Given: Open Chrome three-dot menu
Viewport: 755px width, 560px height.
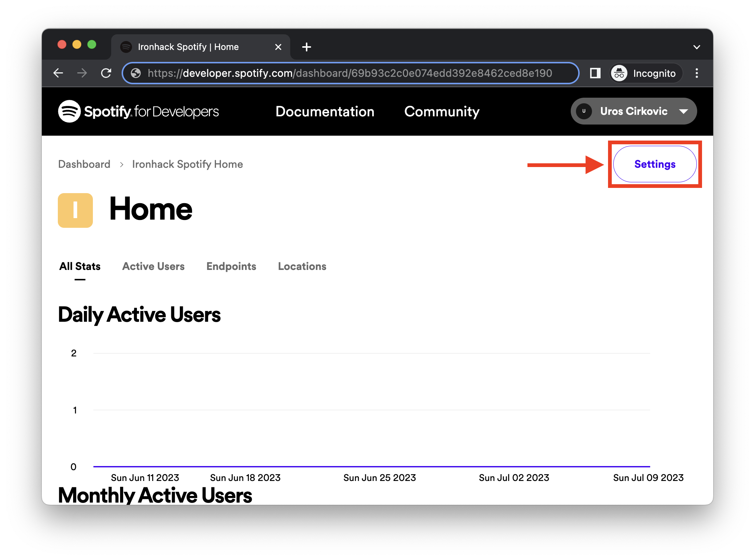Looking at the screenshot, I should pos(696,73).
